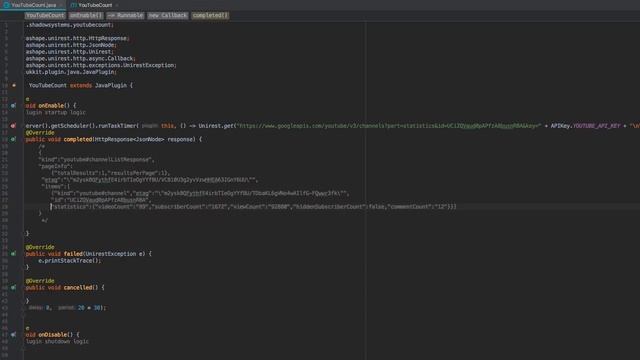This screenshot has height=360, width=640.
Task: Open the second YouTubeCount editor tab
Action: (x=94, y=5)
